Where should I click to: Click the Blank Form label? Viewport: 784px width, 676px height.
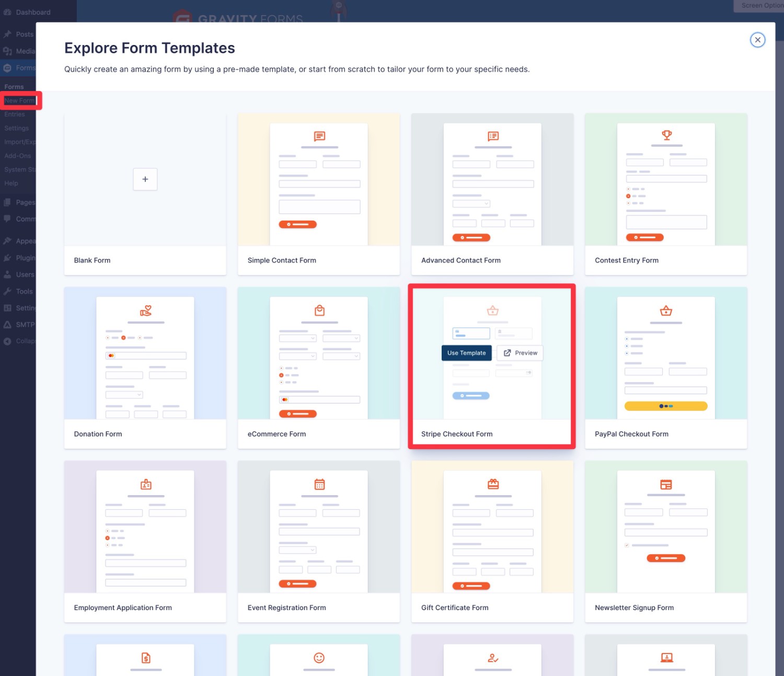92,260
